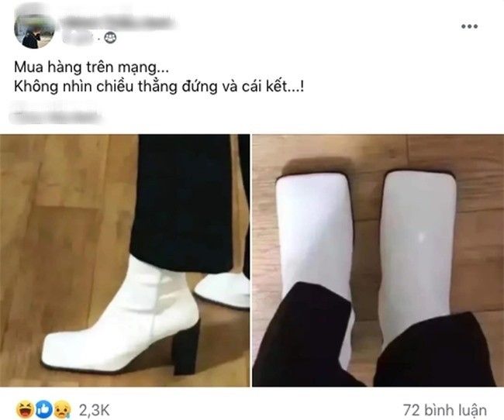
Task: View who reacted via 2,3K count
Action: 94,410
